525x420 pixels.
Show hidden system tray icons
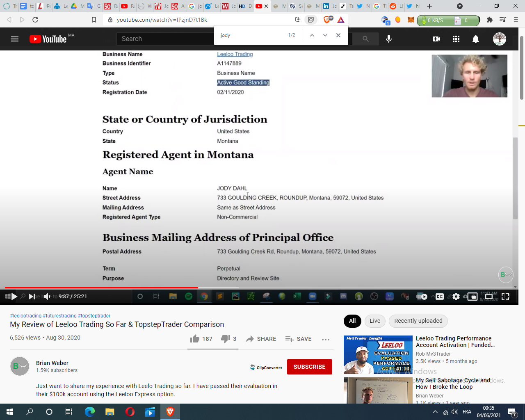point(435,412)
